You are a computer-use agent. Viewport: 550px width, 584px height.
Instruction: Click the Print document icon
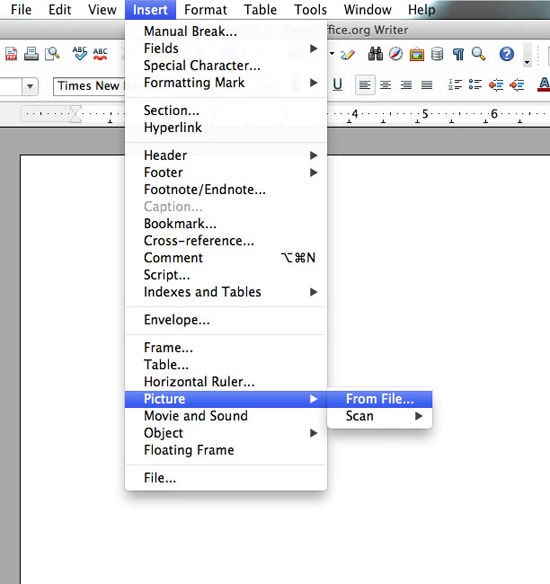[31, 54]
